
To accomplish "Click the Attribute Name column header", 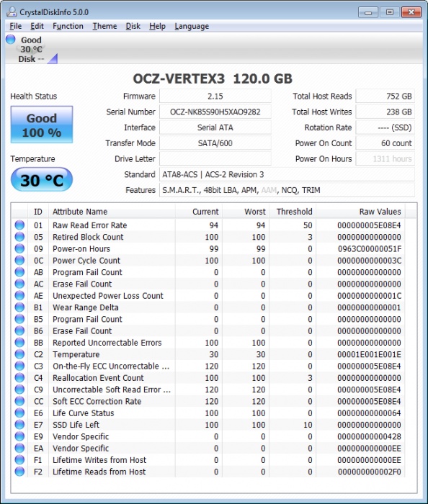I will (112, 212).
